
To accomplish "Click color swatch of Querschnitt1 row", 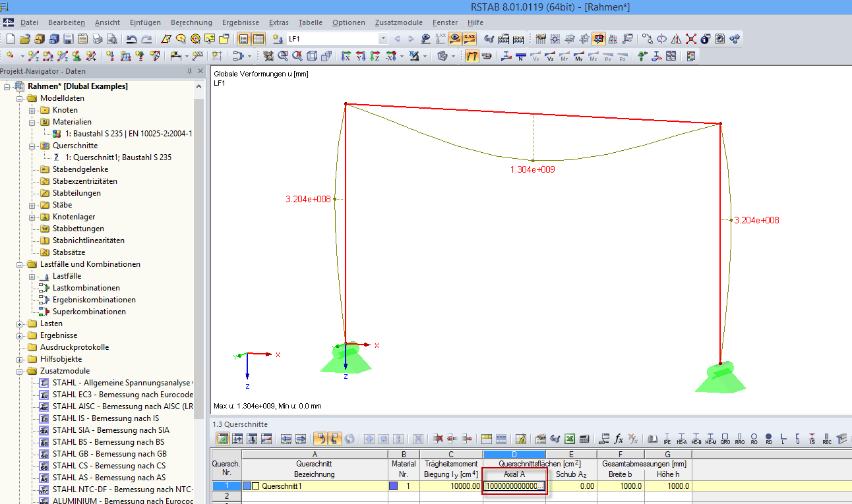I will (x=247, y=486).
